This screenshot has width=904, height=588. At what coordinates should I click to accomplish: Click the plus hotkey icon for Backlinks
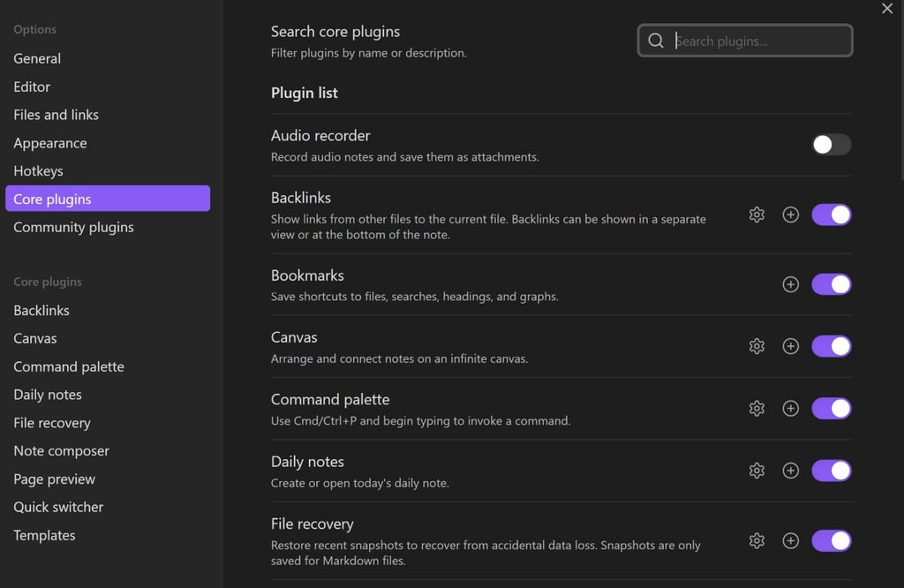(791, 215)
